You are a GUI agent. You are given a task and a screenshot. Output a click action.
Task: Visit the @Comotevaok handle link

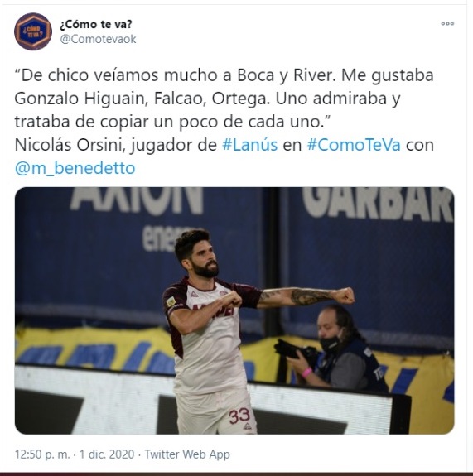98,39
